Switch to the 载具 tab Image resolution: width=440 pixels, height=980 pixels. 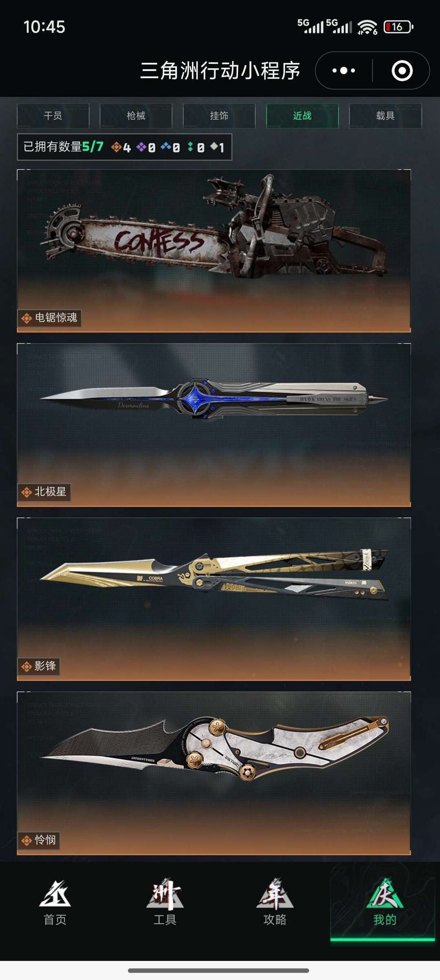(x=385, y=116)
